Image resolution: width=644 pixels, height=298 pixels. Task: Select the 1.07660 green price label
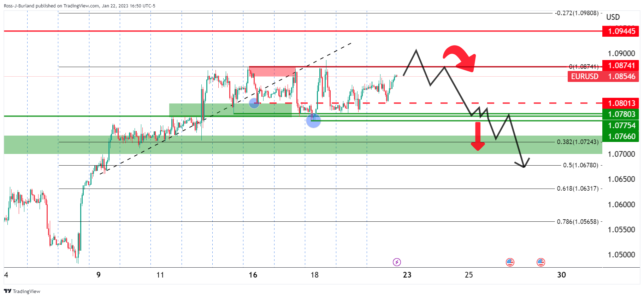click(x=621, y=136)
